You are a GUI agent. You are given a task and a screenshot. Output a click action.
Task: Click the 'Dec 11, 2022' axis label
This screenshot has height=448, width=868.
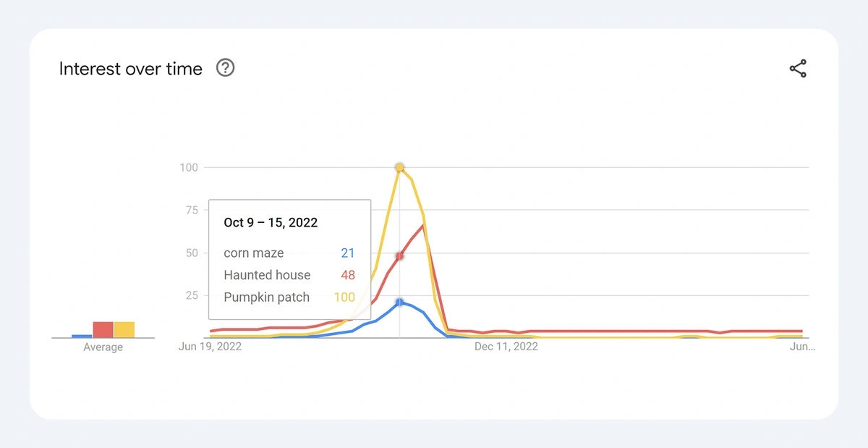click(x=506, y=347)
